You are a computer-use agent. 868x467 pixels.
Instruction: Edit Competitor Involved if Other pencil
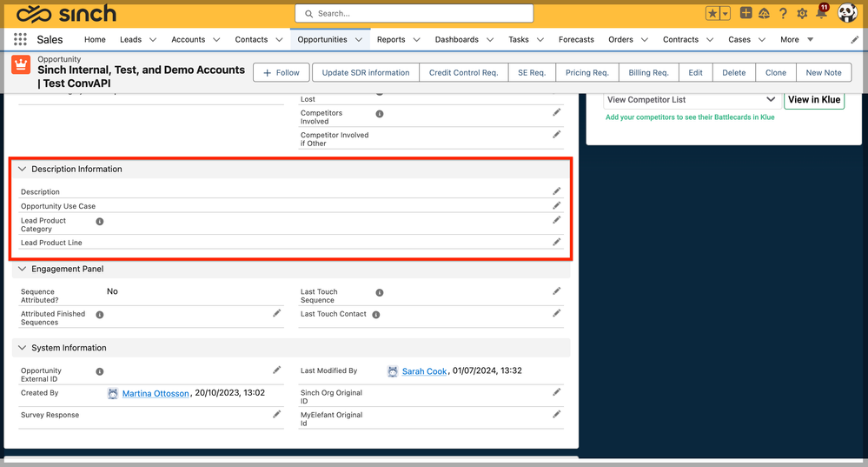coord(556,135)
